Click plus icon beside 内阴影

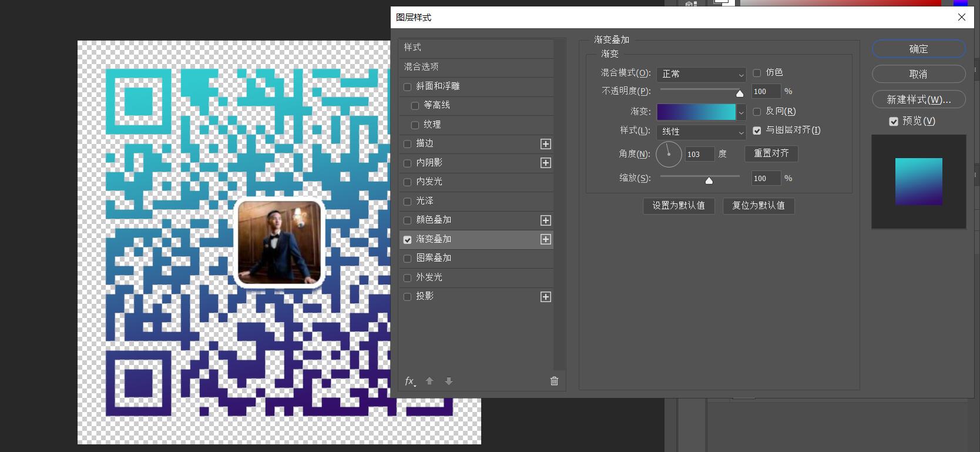pos(546,163)
